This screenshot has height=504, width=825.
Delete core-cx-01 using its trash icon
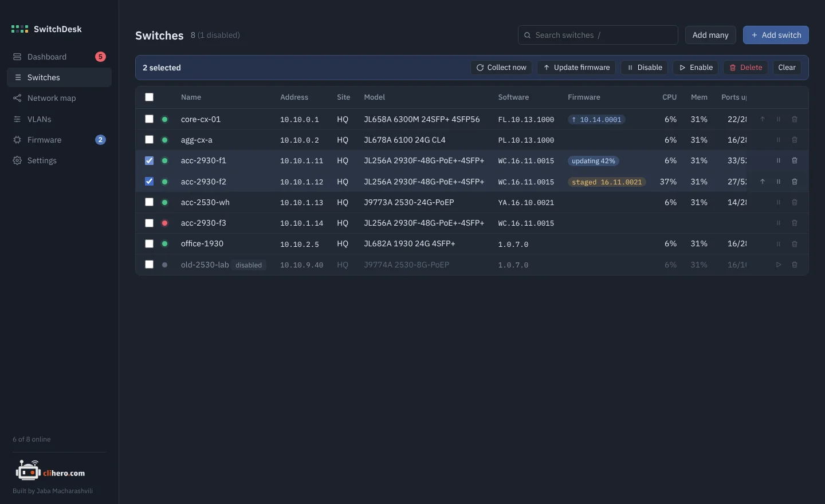pos(795,119)
